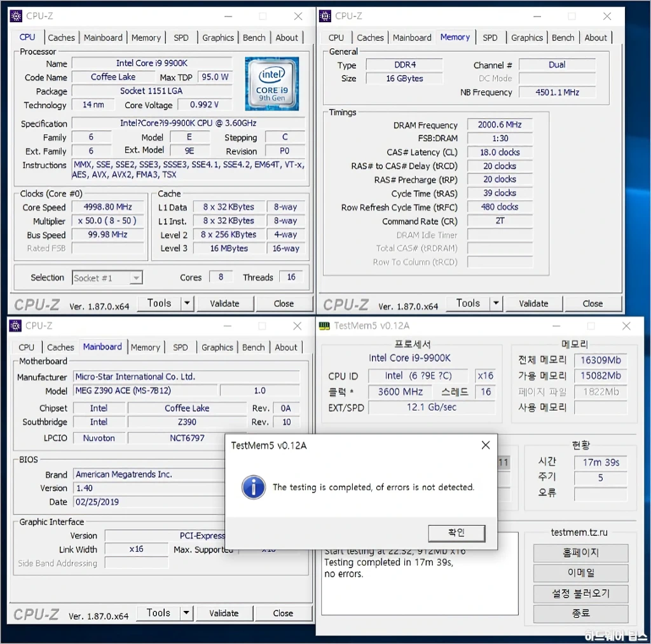Image resolution: width=651 pixels, height=644 pixels.
Task: Click Tools button in Memory window
Action: [468, 303]
